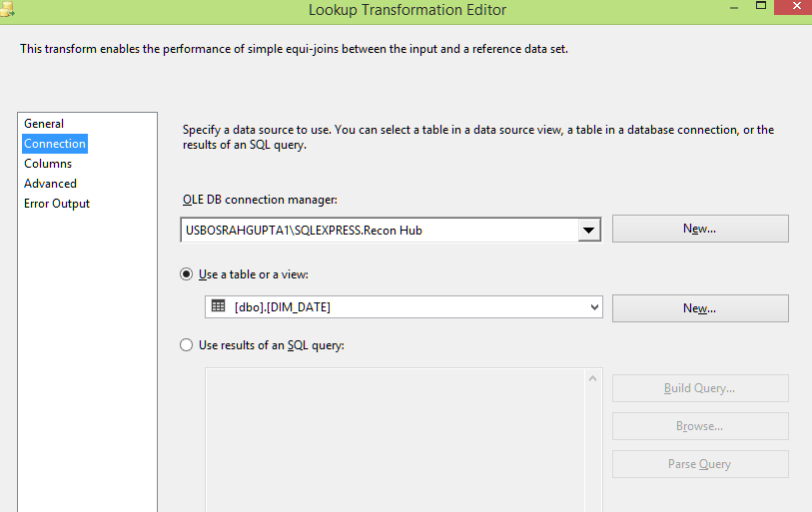Click the SQL query scrollbar up arrow
The image size is (812, 512).
(x=593, y=379)
